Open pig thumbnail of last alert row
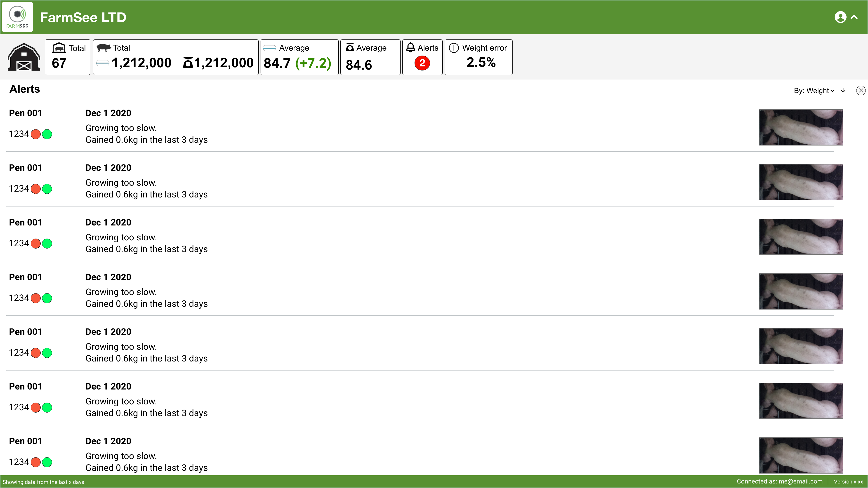This screenshot has width=868, height=488. 801,455
